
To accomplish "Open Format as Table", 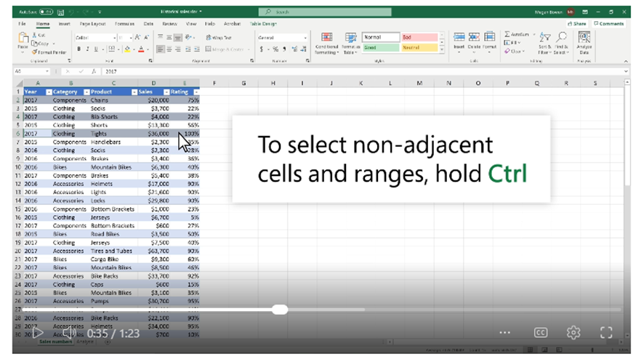I will click(x=350, y=43).
